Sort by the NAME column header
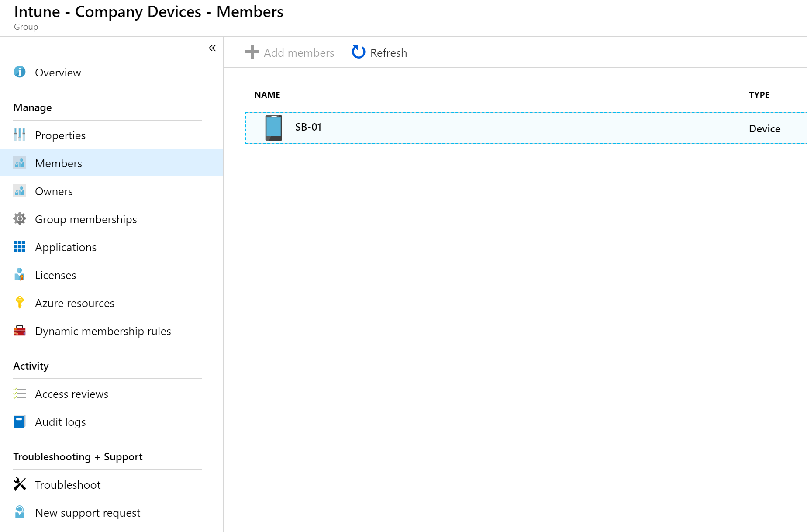807x532 pixels. coord(267,95)
